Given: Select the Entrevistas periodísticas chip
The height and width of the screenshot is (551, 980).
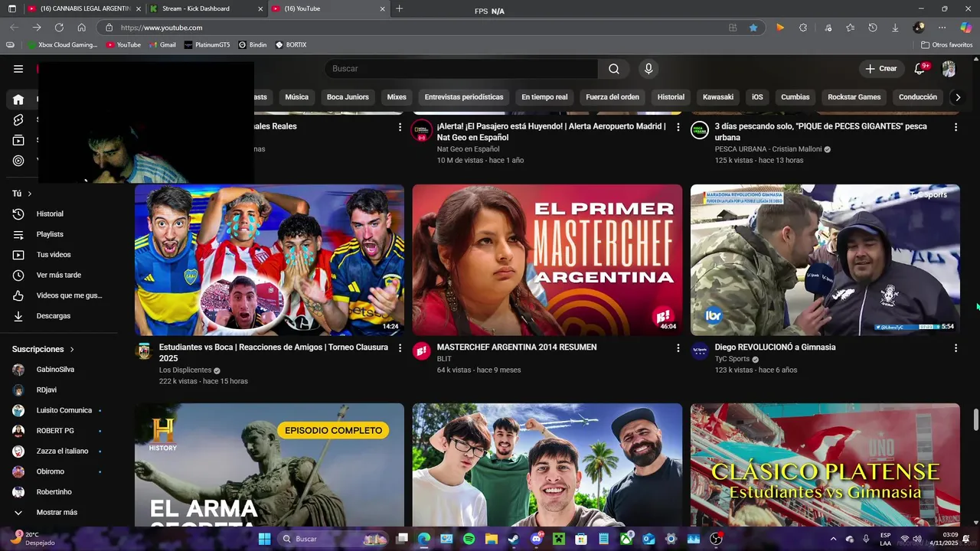Looking at the screenshot, I should pos(464,97).
